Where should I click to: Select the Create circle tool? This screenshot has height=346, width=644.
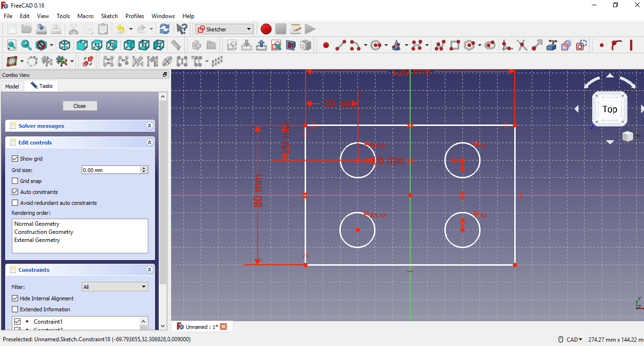(376, 45)
